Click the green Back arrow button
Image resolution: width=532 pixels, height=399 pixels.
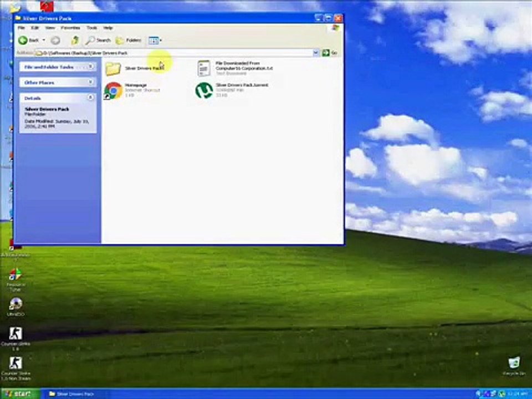23,40
